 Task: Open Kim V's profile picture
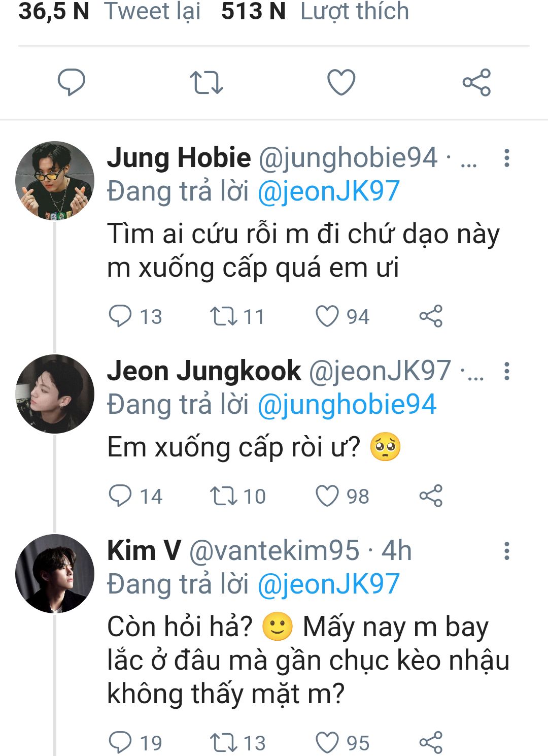pyautogui.click(x=55, y=574)
